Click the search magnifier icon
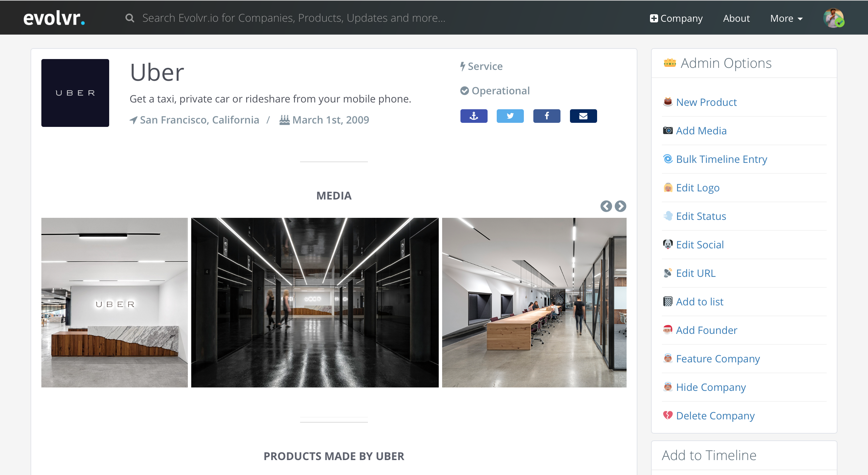 click(130, 18)
